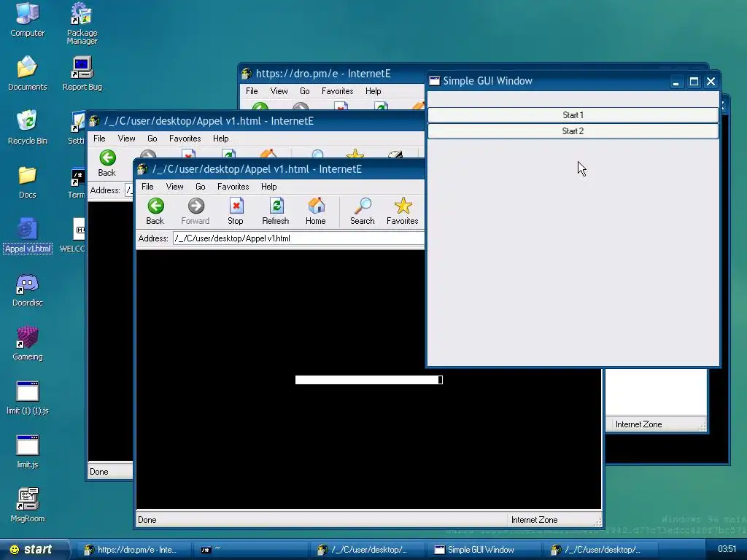This screenshot has height=560, width=747.
Task: Open View menu in the middle Appel v1.html window
Action: [x=127, y=139]
